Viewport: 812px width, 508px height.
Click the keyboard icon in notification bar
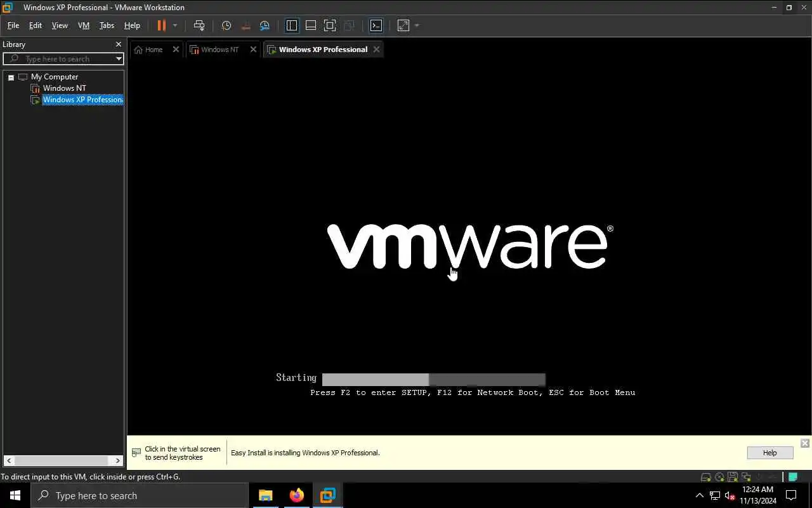[136, 453]
